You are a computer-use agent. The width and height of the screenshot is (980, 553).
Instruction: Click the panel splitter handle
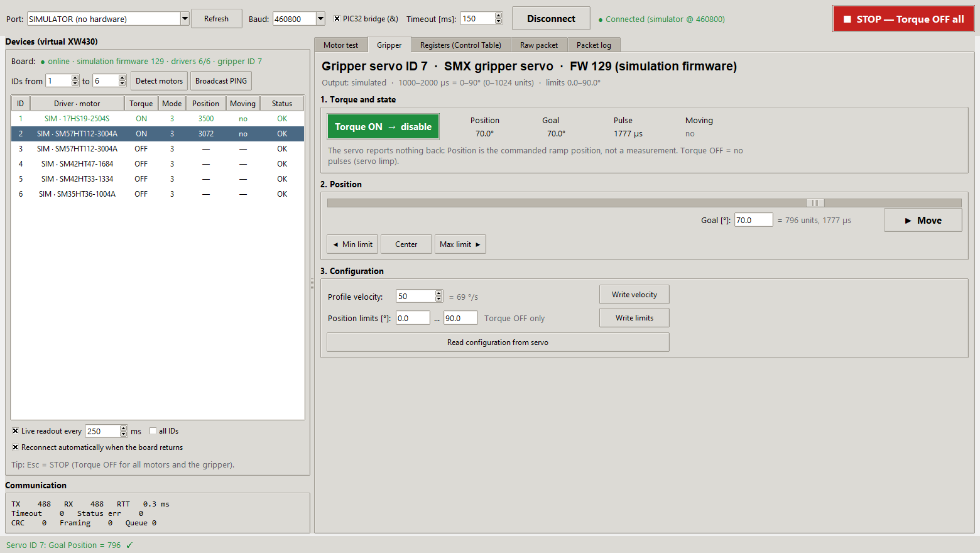click(312, 285)
